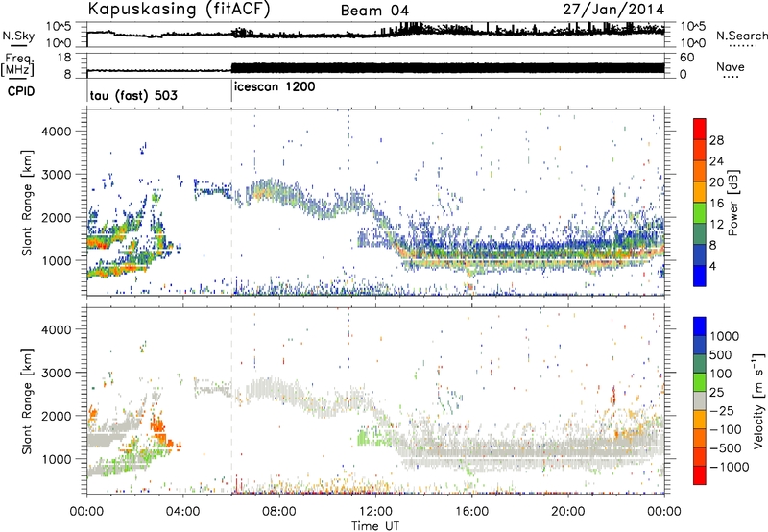Select the 04:00 time tick label

click(x=182, y=512)
